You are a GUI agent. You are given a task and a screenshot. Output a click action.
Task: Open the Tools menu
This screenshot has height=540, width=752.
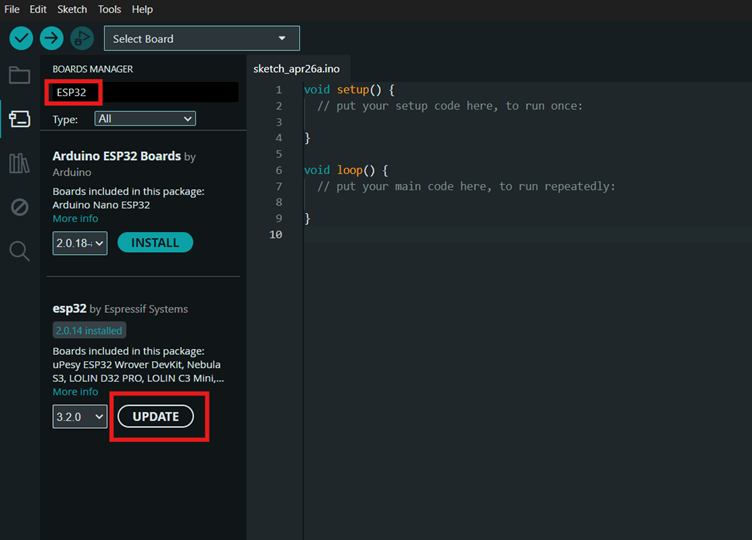coord(109,9)
